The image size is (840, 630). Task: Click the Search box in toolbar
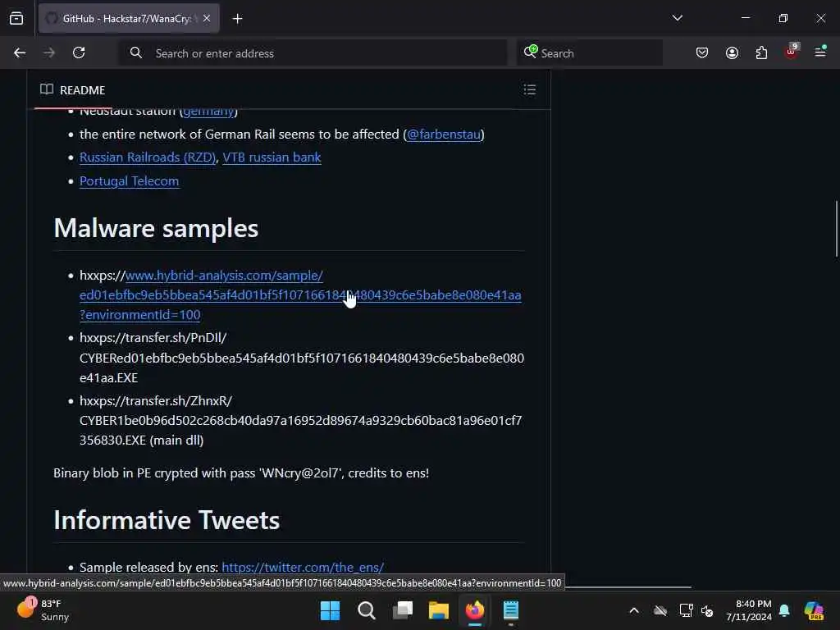pyautogui.click(x=589, y=53)
